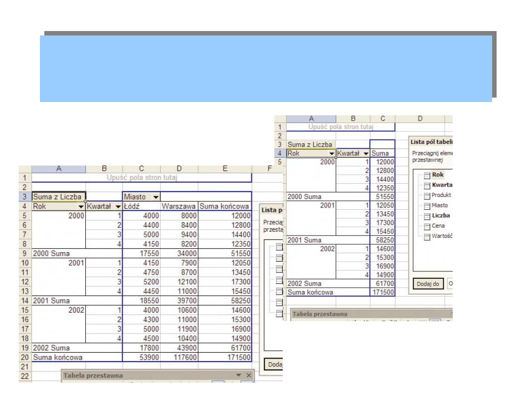Click the Cena field icon

427,226
